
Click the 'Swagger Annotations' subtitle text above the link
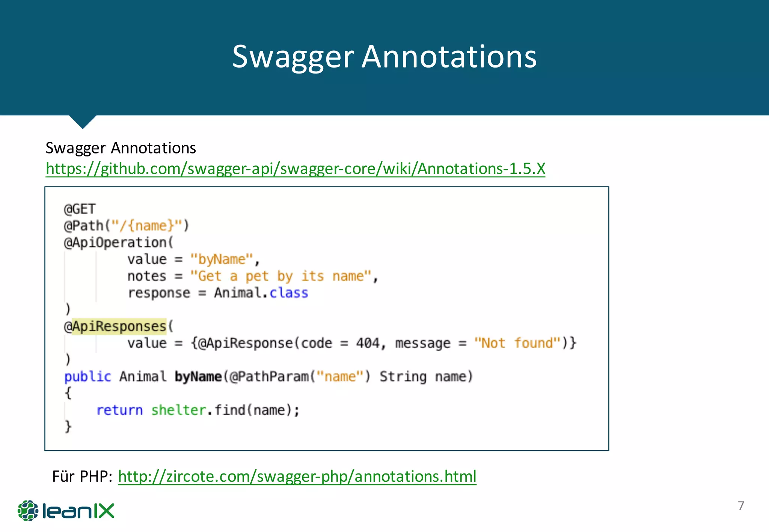121,148
